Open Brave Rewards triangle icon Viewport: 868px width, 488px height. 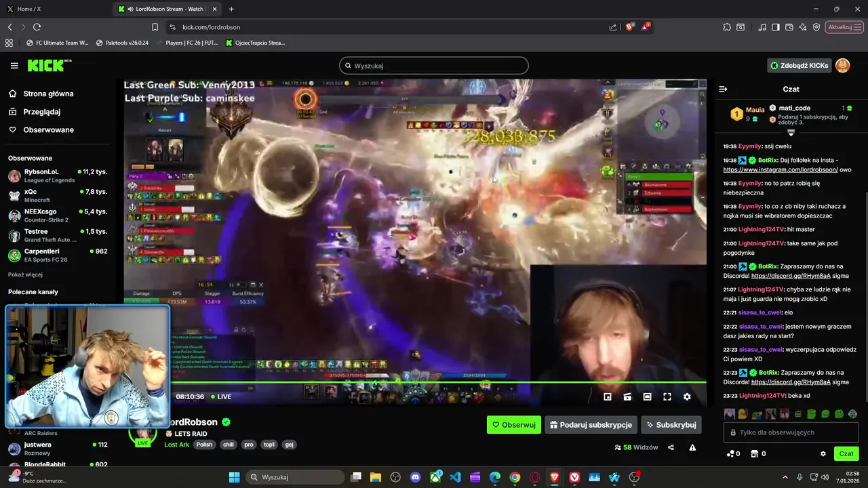point(646,27)
